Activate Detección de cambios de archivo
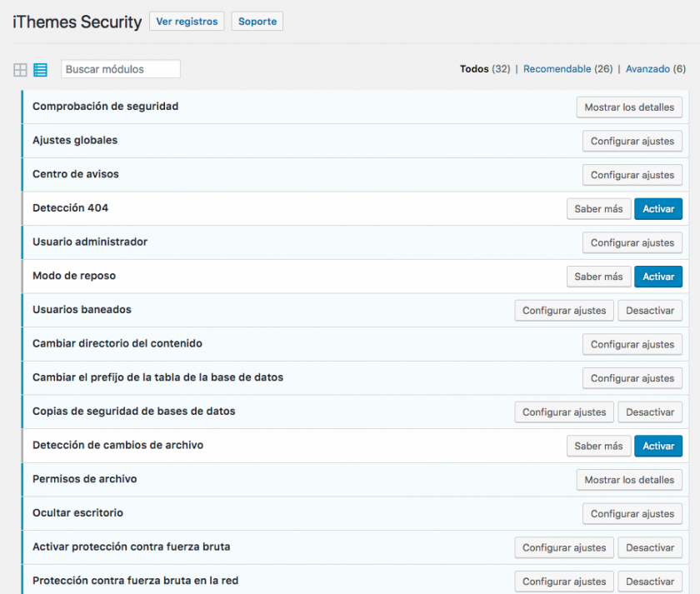The height and width of the screenshot is (594, 700). [658, 446]
